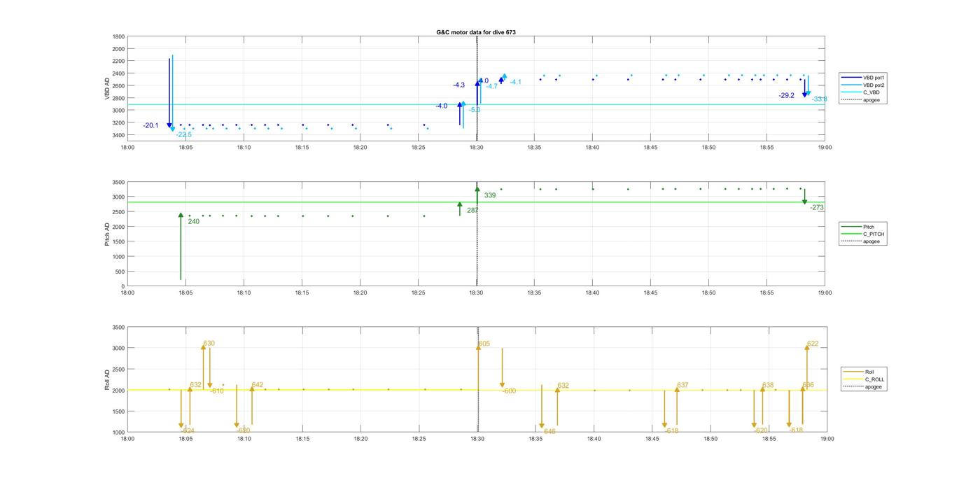
Task: Click the "638" roll annotation
Action: coord(769,386)
